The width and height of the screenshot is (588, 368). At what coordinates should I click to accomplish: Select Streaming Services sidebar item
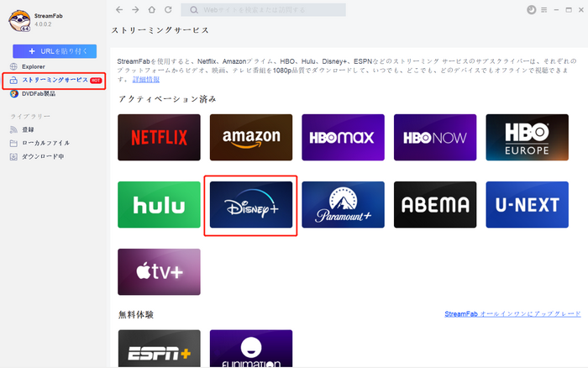55,81
